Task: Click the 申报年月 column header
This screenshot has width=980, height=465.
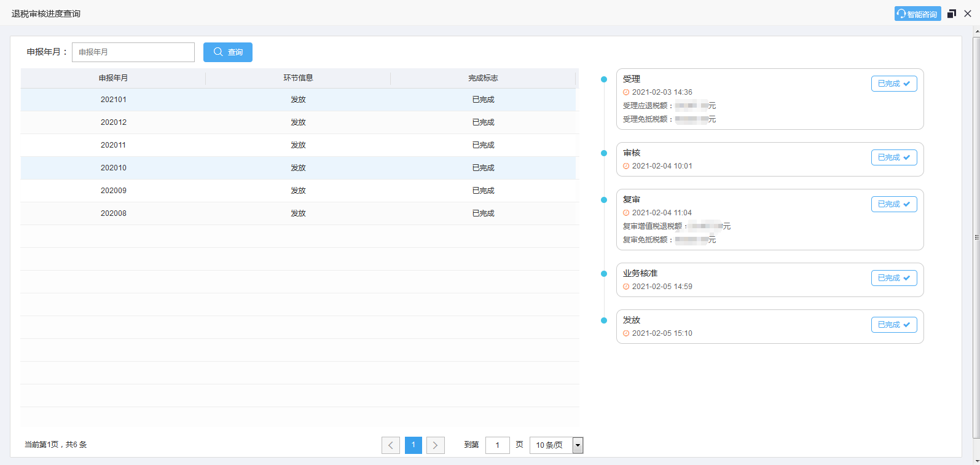Action: [113, 78]
